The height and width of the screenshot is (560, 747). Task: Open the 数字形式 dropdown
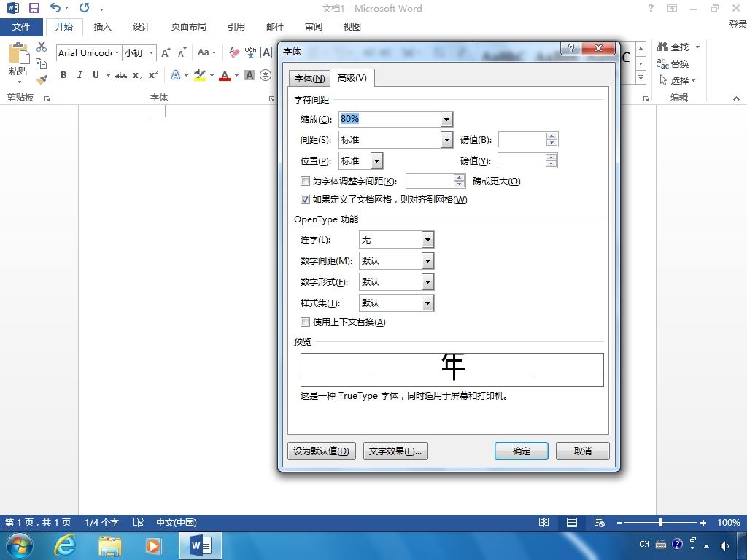coord(427,282)
